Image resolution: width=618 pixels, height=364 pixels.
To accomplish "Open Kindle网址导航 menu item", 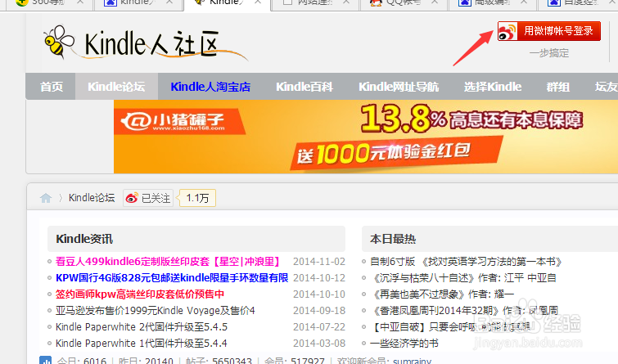I will click(399, 87).
